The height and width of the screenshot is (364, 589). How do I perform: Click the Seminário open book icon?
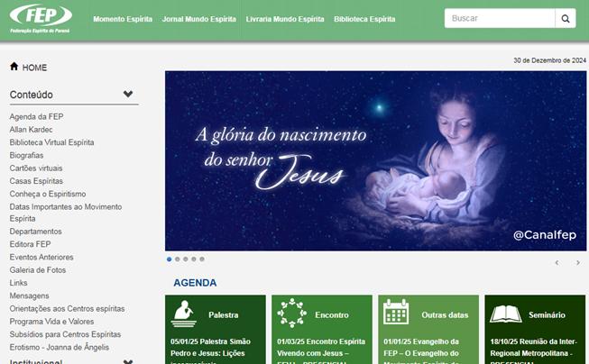coord(506,314)
